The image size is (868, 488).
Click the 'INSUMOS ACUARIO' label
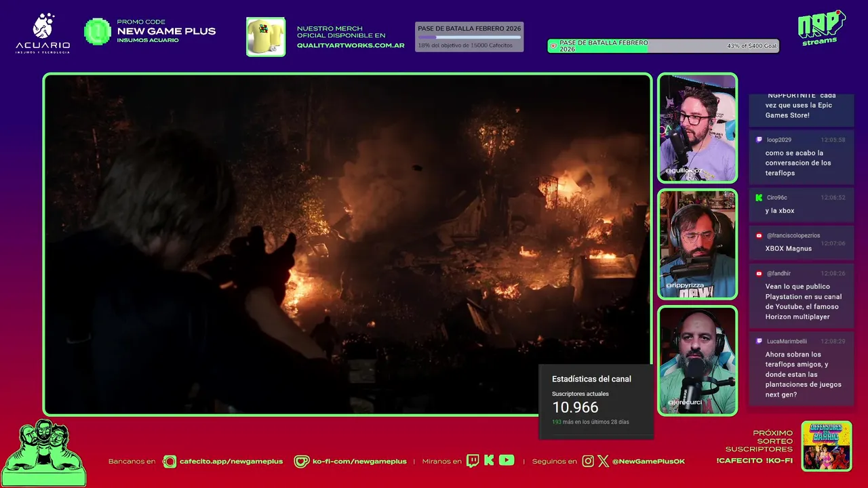click(x=148, y=40)
